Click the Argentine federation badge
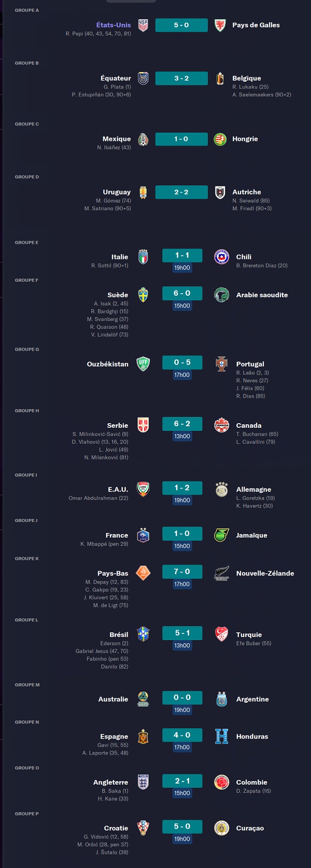The image size is (311, 868). (221, 699)
